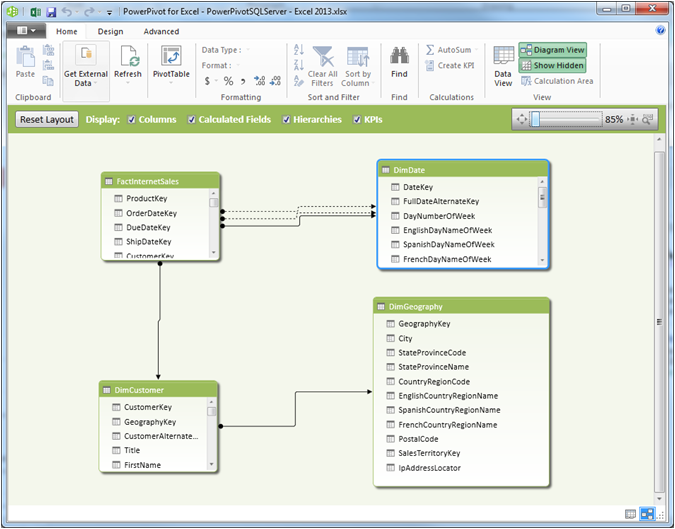Open the Advanced tab
Viewport: 675px width, 529px height.
161,31
